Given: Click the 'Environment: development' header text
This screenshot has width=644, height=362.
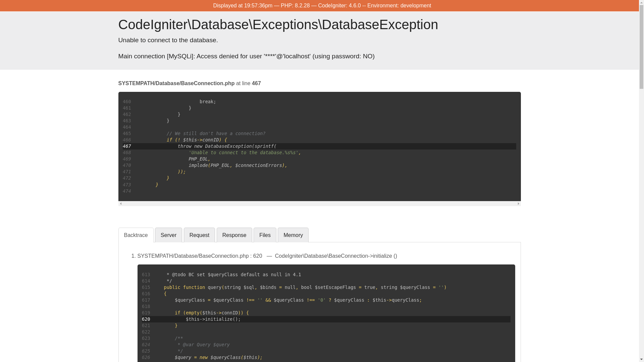Looking at the screenshot, I should coord(399,5).
